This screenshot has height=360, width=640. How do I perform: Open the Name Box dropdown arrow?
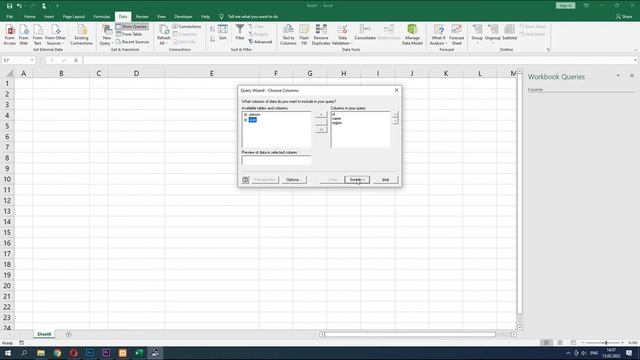pyautogui.click(x=32, y=60)
